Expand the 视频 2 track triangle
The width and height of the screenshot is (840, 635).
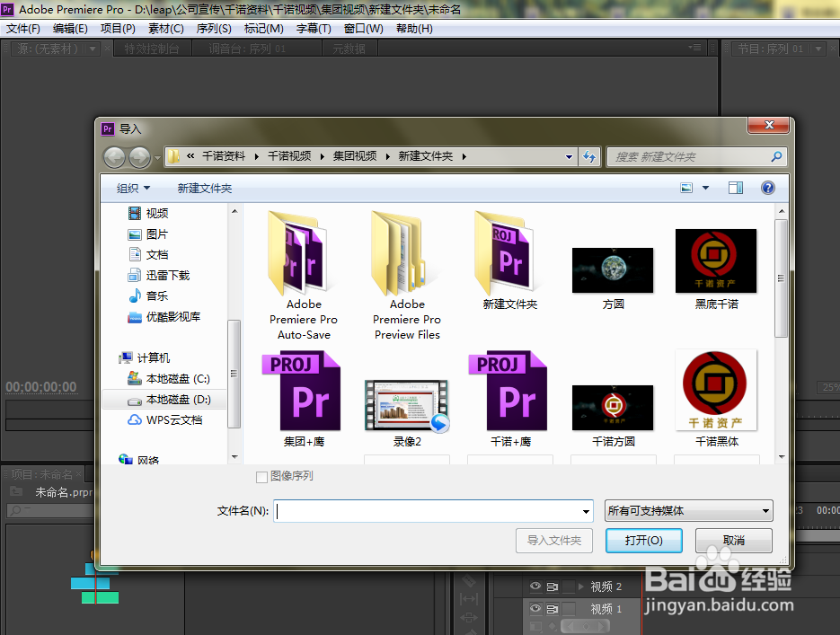click(581, 586)
